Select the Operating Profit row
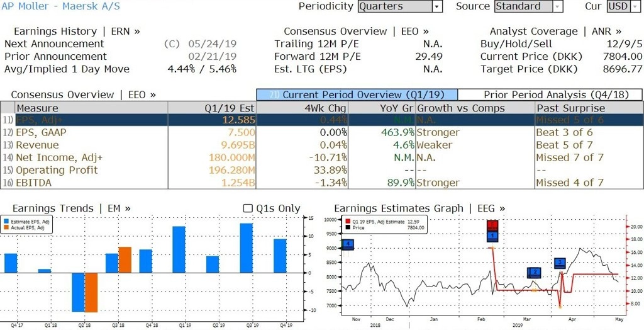Image resolution: width=644 pixels, height=330 pixels. pos(321,170)
